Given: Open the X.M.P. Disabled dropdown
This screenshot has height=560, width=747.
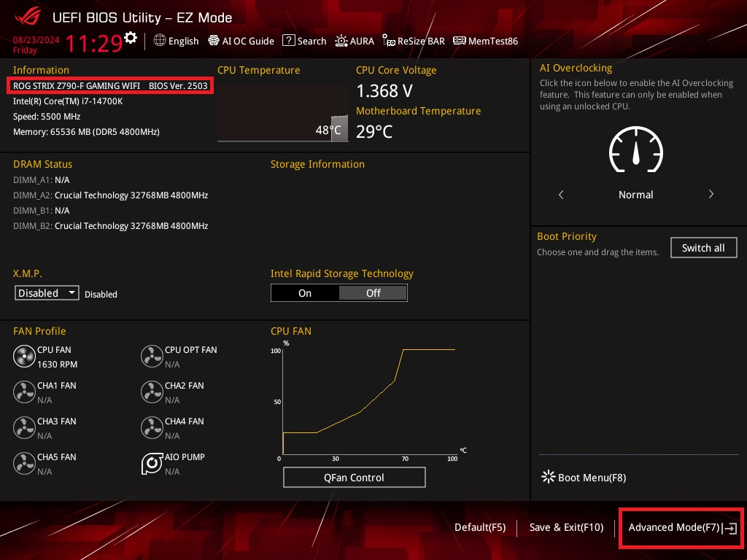Looking at the screenshot, I should tap(47, 293).
